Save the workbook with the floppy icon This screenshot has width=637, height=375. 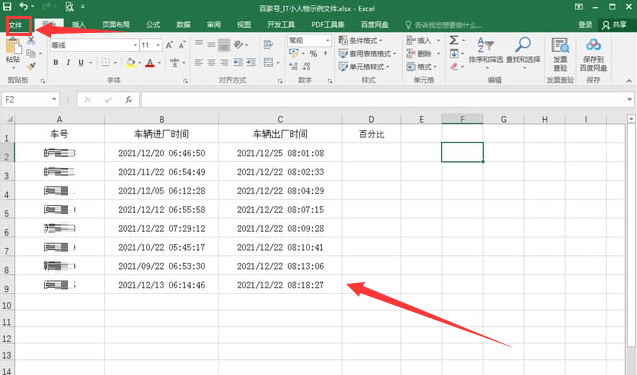point(7,6)
